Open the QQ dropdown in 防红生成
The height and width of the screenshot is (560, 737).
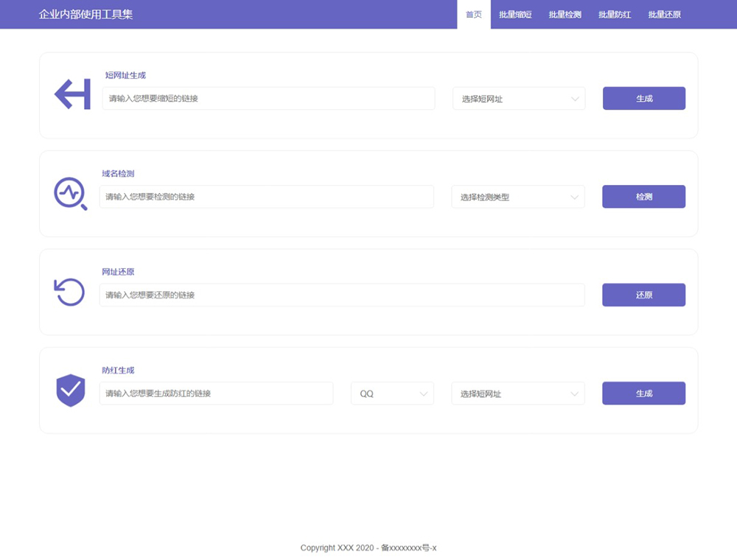pos(391,393)
